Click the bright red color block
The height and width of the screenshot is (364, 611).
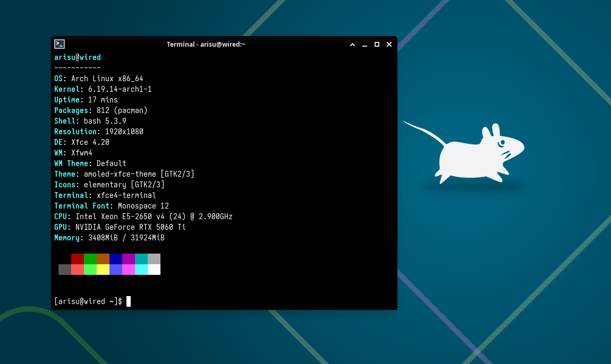point(78,270)
